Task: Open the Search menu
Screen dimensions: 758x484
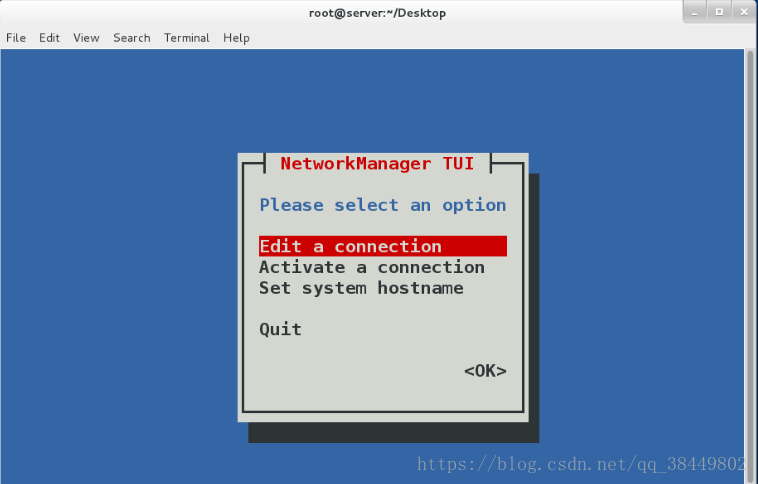Action: point(131,38)
